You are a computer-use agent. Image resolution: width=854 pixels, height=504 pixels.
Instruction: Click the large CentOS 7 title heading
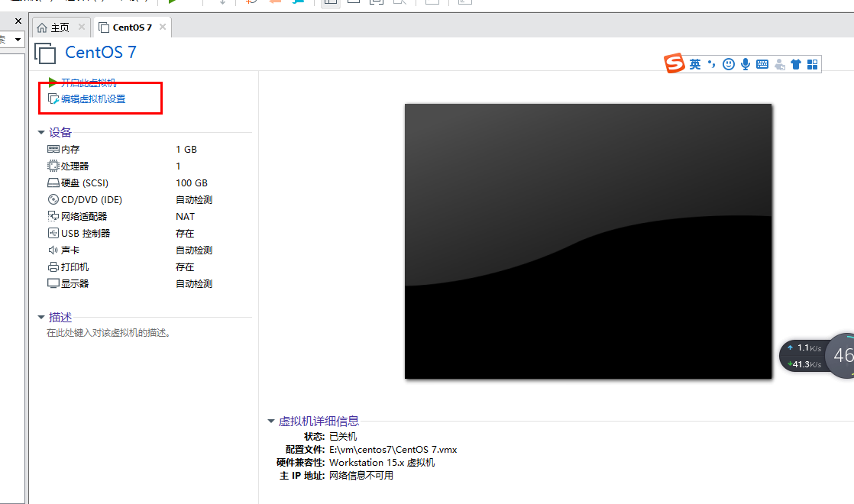click(101, 52)
